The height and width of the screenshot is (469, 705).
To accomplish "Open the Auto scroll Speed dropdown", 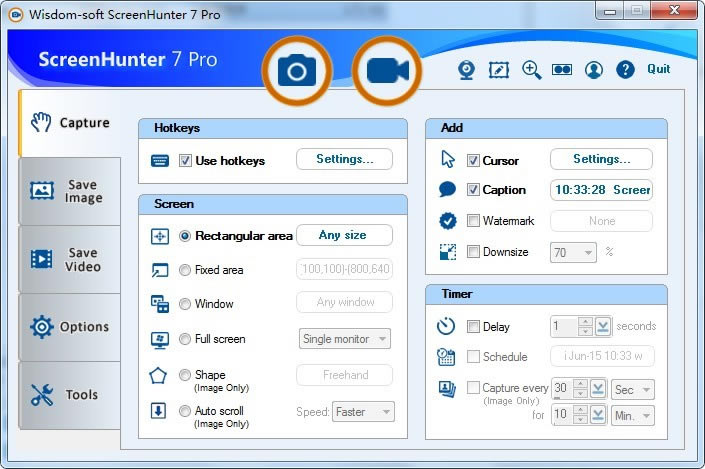I will 364,411.
